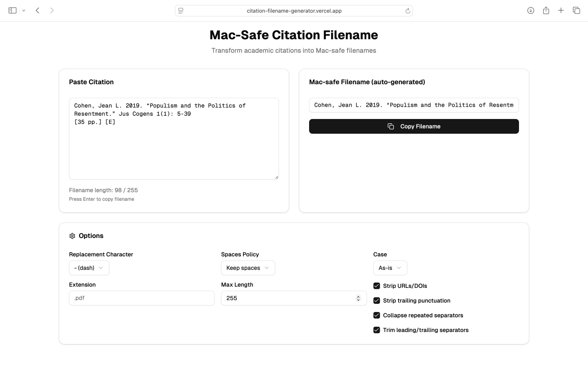Viewport: 588px width, 368px height.
Task: Disable the Strip URLs/DOIs option
Action: point(376,286)
